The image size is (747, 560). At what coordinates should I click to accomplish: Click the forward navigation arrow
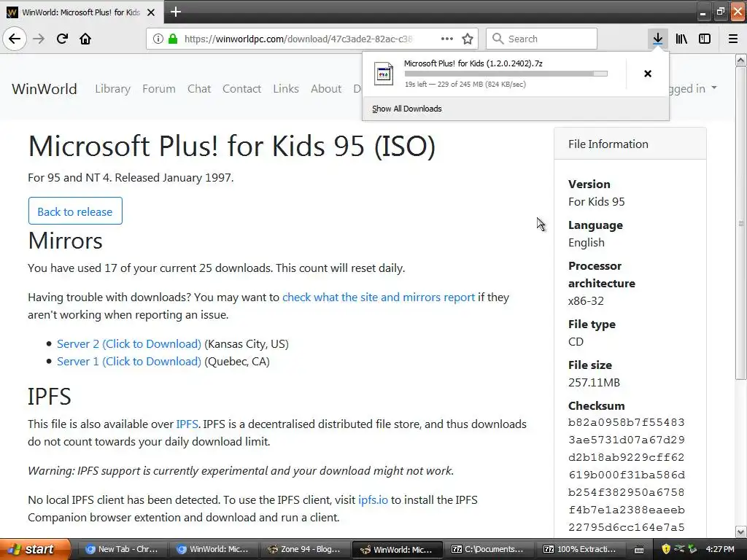pyautogui.click(x=39, y=39)
